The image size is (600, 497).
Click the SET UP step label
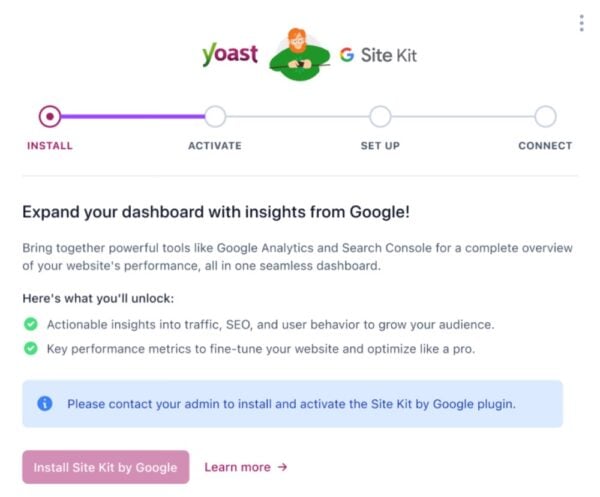[380, 146]
